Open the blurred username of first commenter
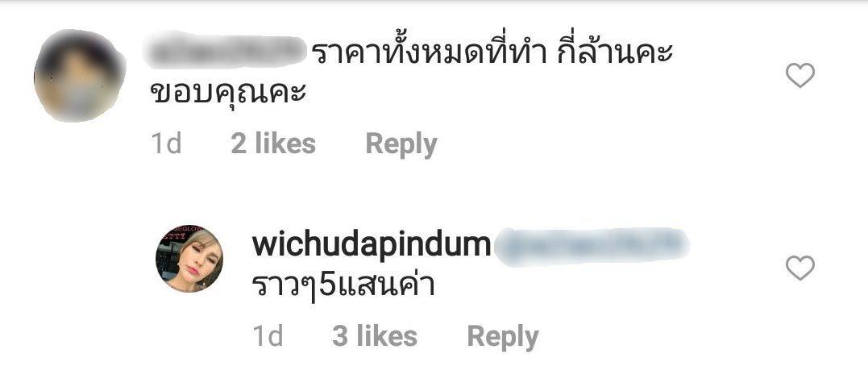The image size is (868, 391). tap(224, 51)
